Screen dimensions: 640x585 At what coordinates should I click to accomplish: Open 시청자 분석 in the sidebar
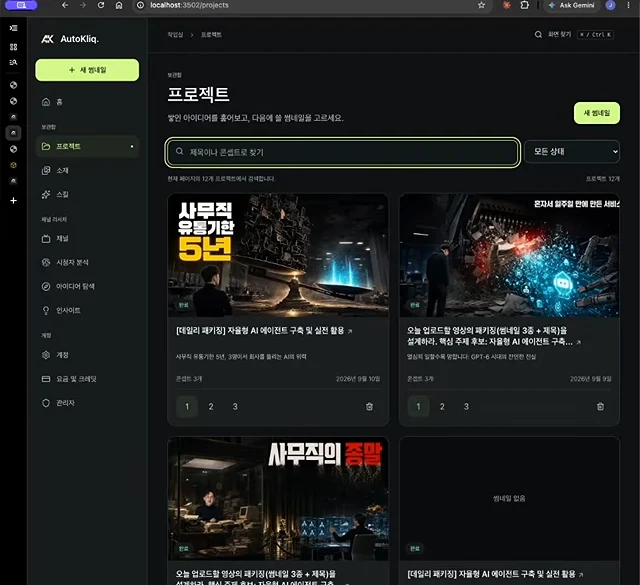pyautogui.click(x=87, y=262)
